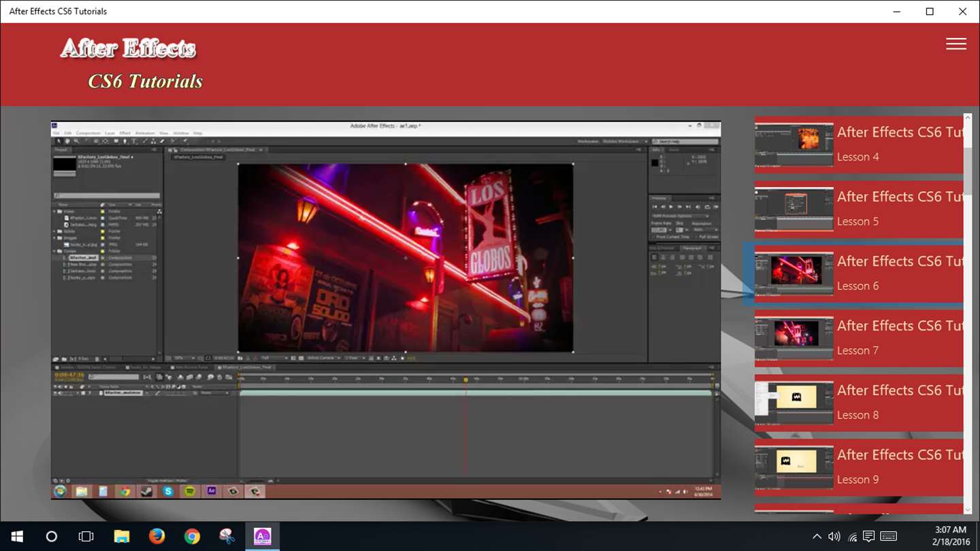The width and height of the screenshot is (980, 551).
Task: Click the lesson list scroll-down arrow
Action: (x=968, y=510)
